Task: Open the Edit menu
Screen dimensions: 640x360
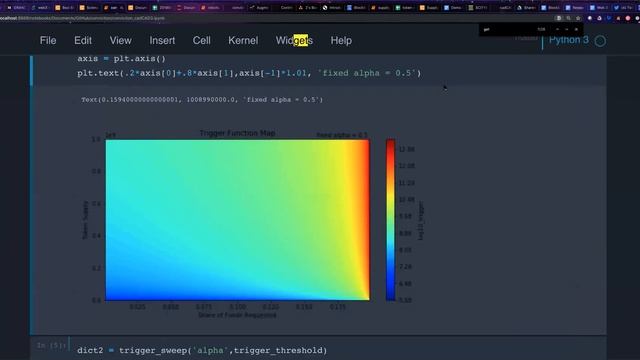Action: point(83,40)
